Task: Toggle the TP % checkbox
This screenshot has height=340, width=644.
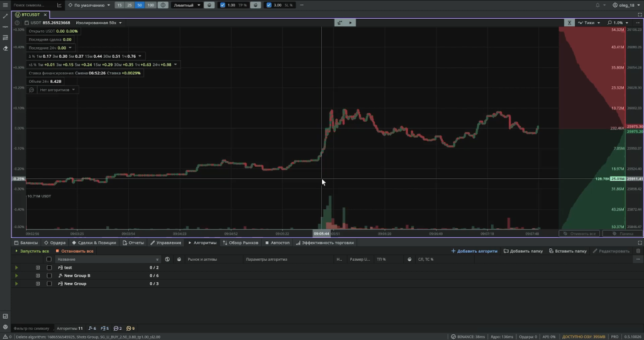Action: [x=223, y=5]
